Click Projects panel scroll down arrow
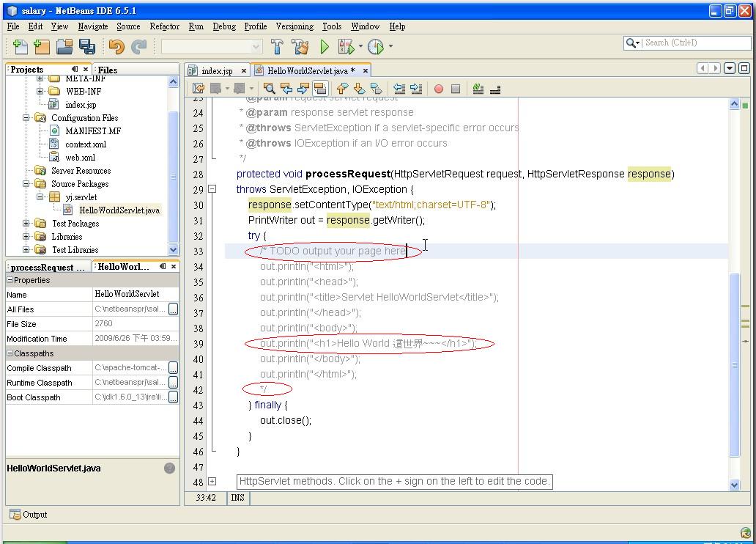Screen dimensions: 756x544 pos(174,250)
